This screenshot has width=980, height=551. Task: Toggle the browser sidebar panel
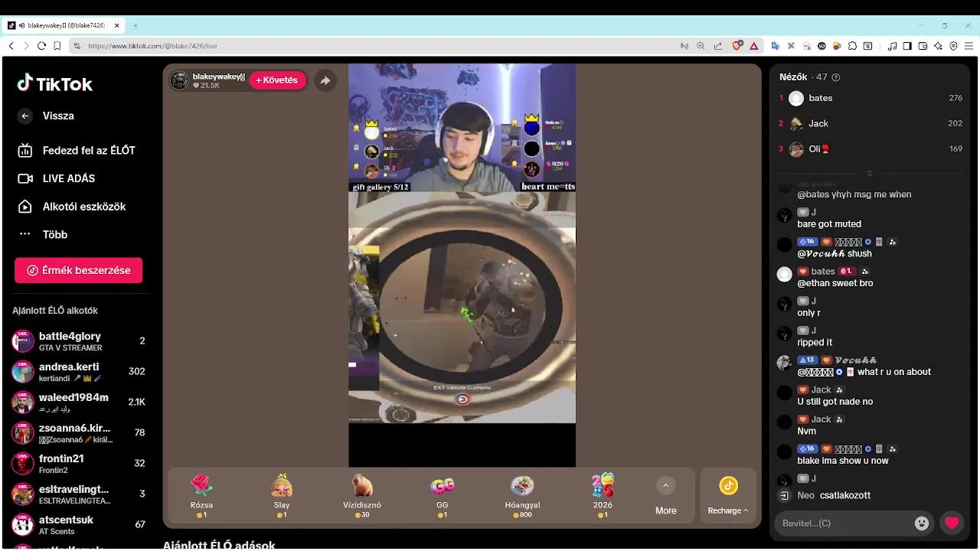point(907,46)
